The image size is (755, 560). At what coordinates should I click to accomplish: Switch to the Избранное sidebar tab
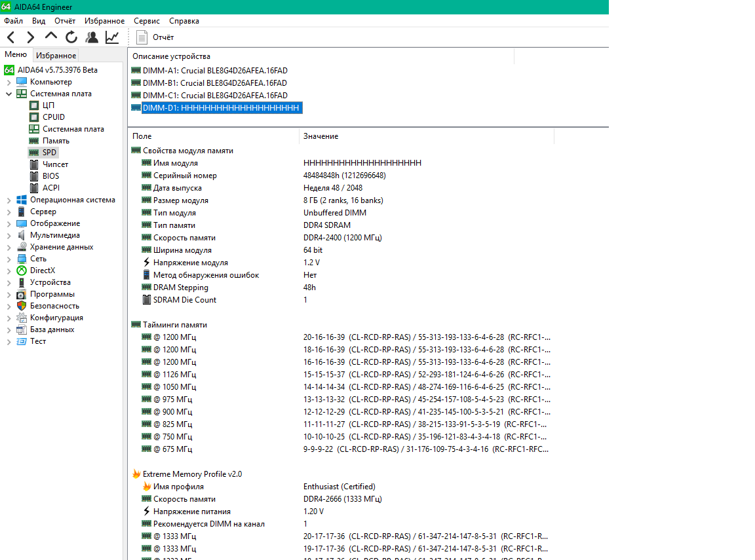[56, 55]
